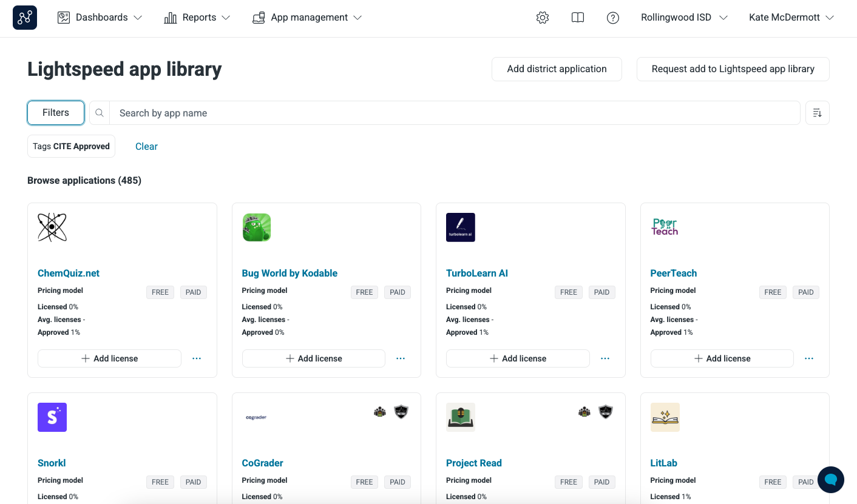Open the sort options icon beside the search bar
This screenshot has height=504, width=857.
(x=817, y=113)
